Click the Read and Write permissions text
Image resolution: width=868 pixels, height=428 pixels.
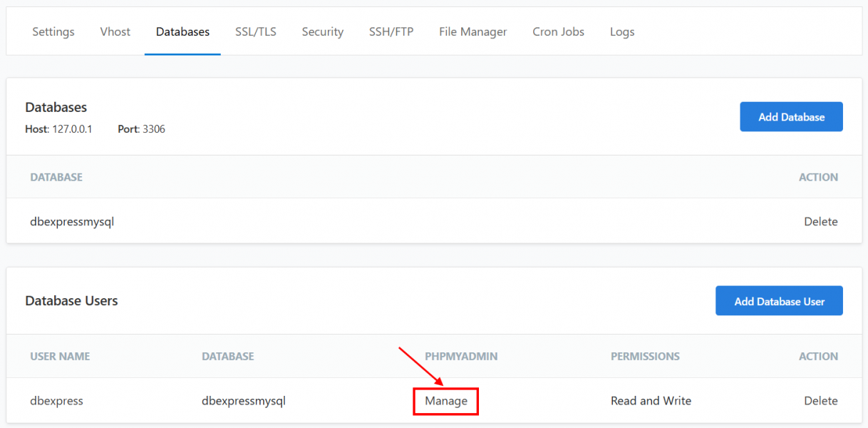point(651,401)
